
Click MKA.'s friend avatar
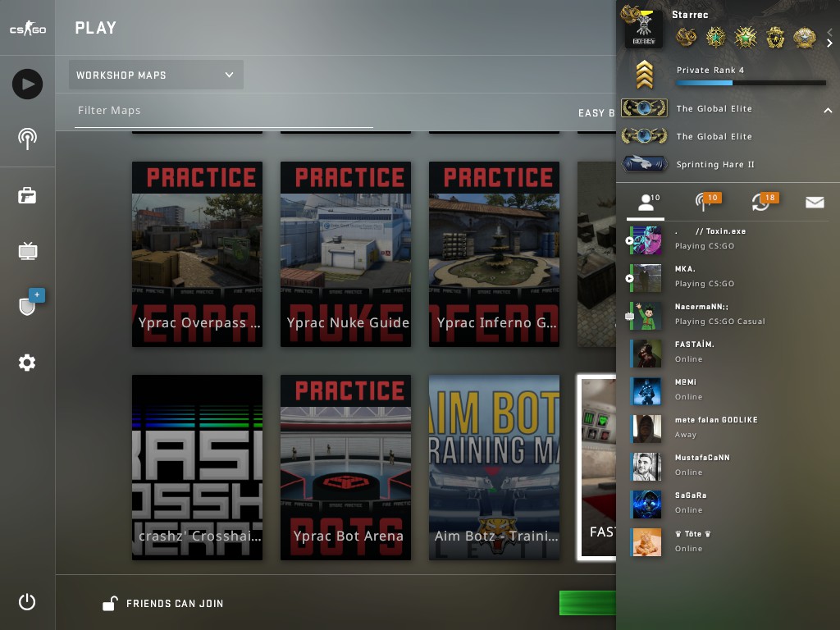click(x=646, y=278)
